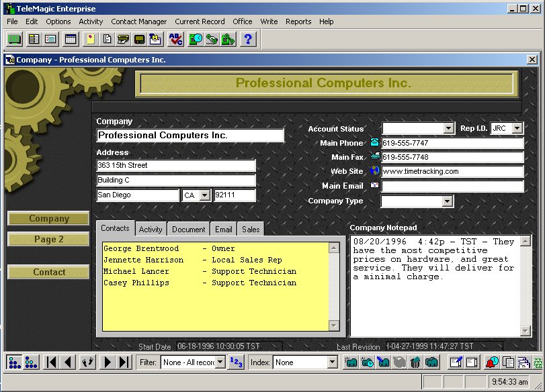
Task: Click the yellow sticky note icon
Action: pos(91,39)
